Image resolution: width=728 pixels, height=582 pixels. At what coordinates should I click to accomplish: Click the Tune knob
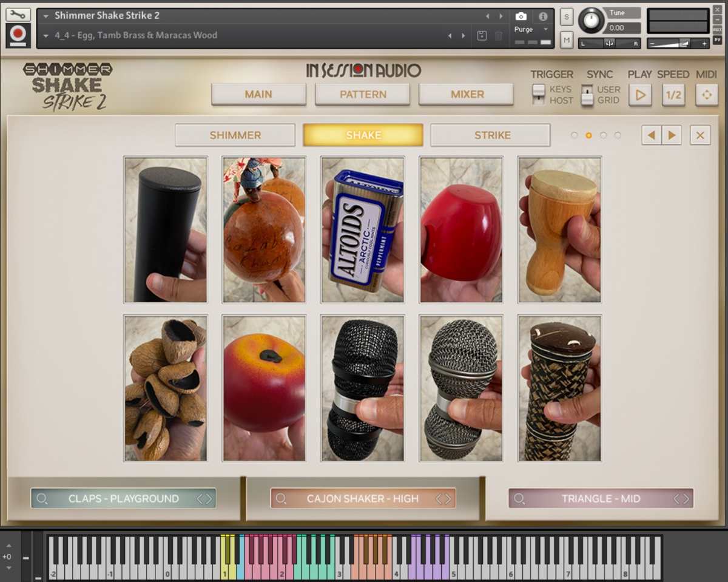(x=591, y=21)
